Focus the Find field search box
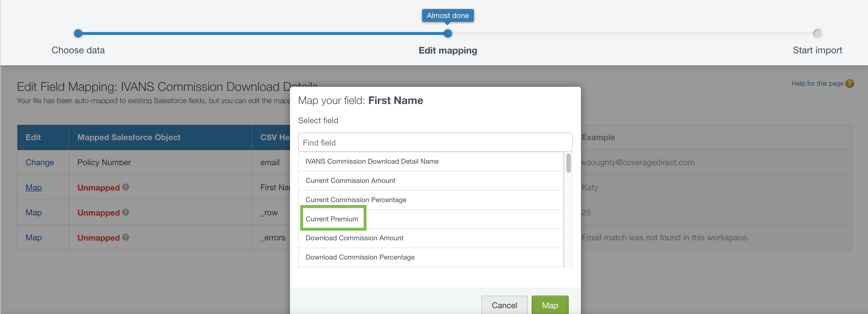 435,142
